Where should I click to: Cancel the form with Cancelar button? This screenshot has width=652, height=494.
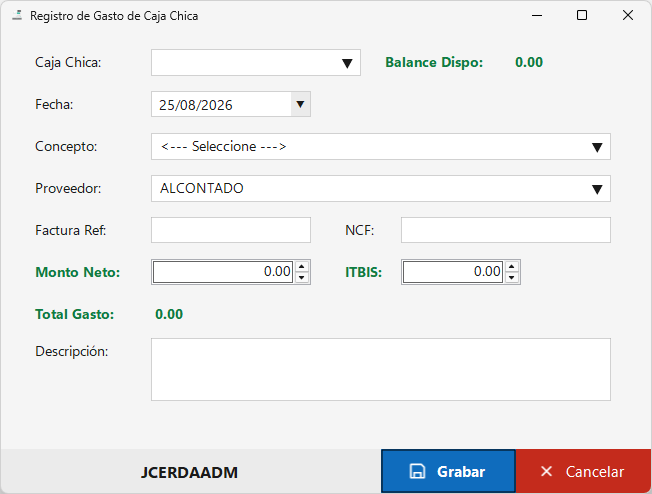tap(583, 472)
